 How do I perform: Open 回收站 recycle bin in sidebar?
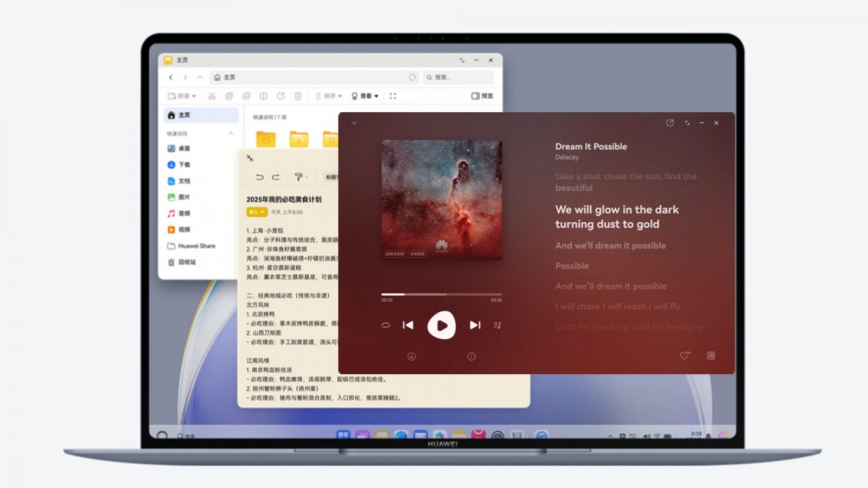[182, 262]
